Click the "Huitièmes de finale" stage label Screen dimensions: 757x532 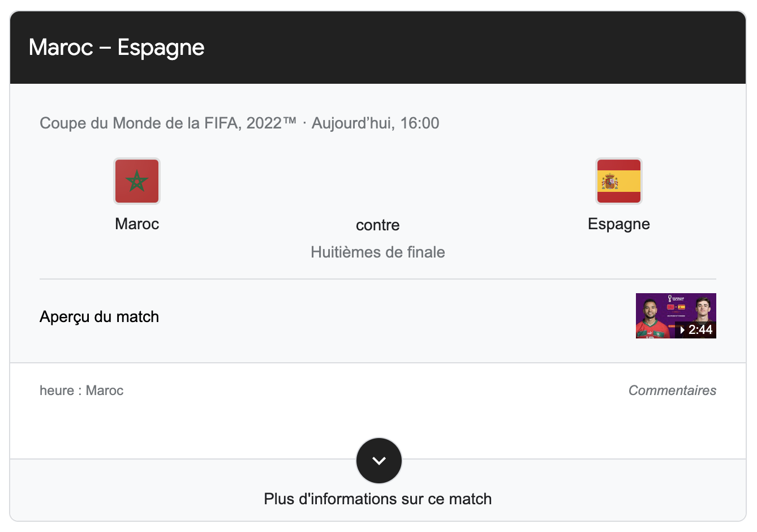[378, 252]
